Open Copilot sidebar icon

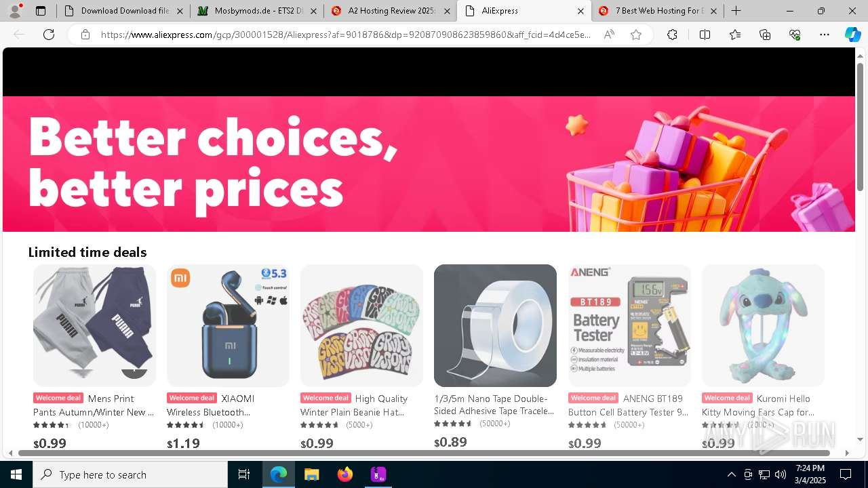pyautogui.click(x=852, y=35)
